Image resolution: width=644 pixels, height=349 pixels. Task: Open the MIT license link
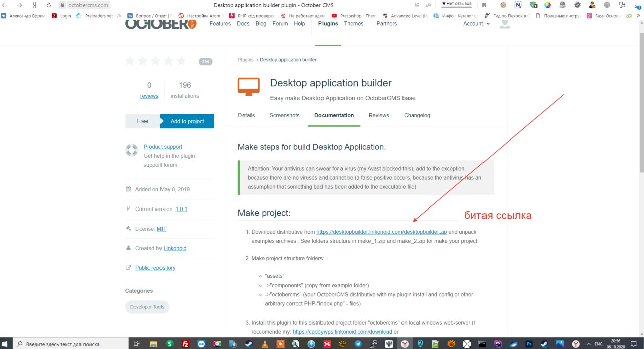click(x=162, y=229)
